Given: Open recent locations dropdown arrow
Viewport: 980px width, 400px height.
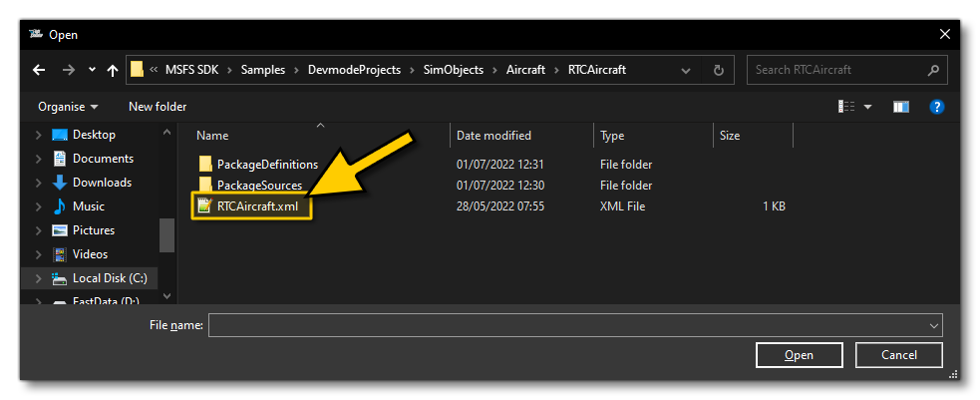Looking at the screenshot, I should point(92,70).
